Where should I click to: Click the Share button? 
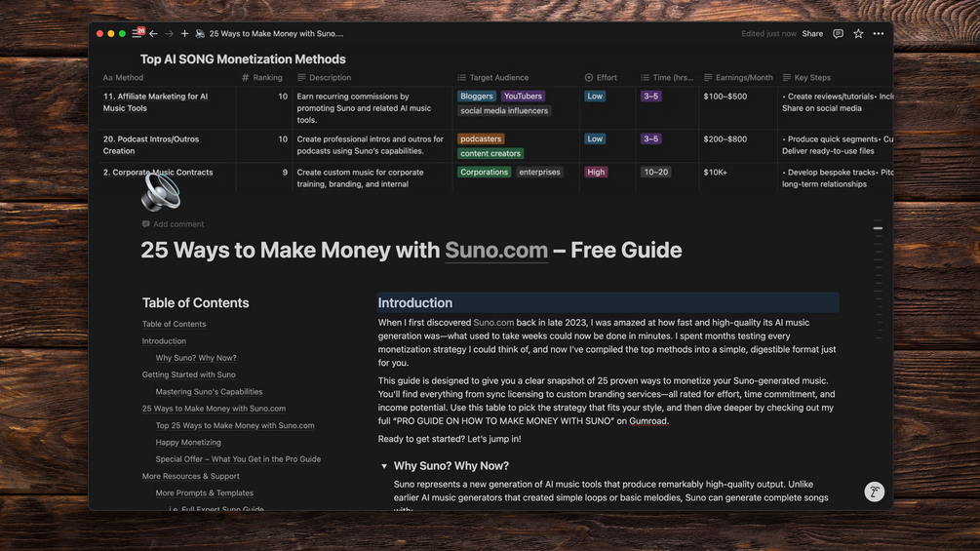812,34
